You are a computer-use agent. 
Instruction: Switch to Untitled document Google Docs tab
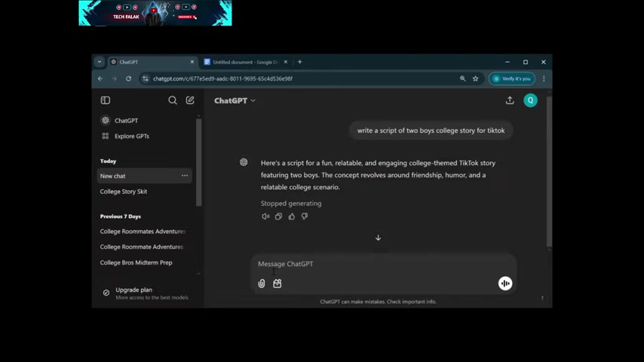click(x=245, y=62)
